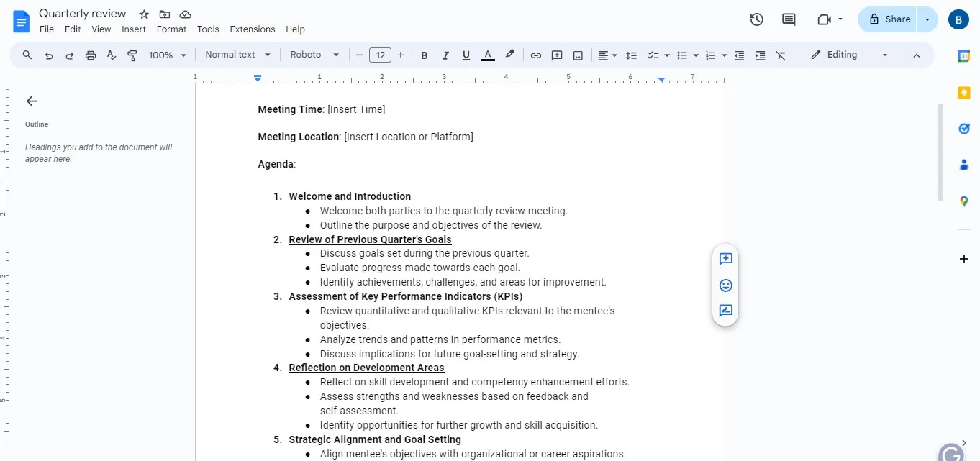
Task: Increase the indent
Action: [760, 55]
